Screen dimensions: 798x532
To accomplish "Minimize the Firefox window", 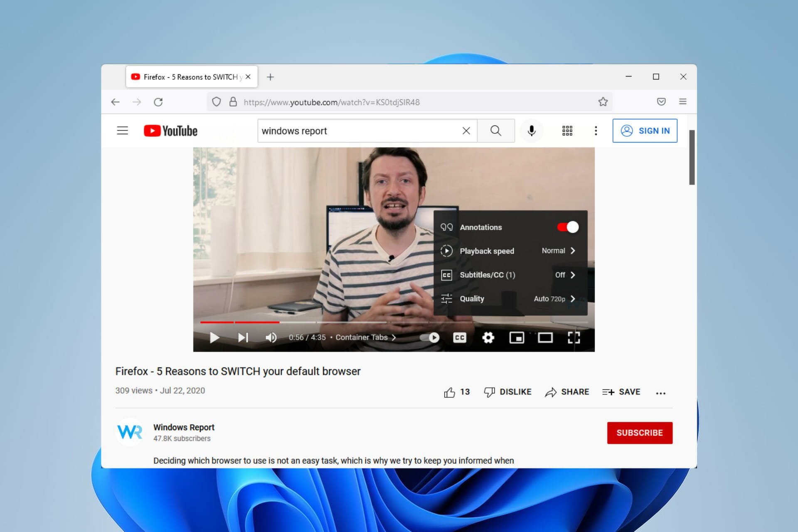I will click(628, 76).
